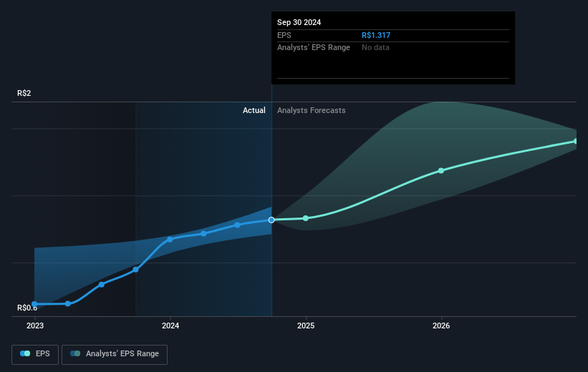Click the R$0.6 axis label
This screenshot has width=588, height=372.
pyautogui.click(x=27, y=308)
